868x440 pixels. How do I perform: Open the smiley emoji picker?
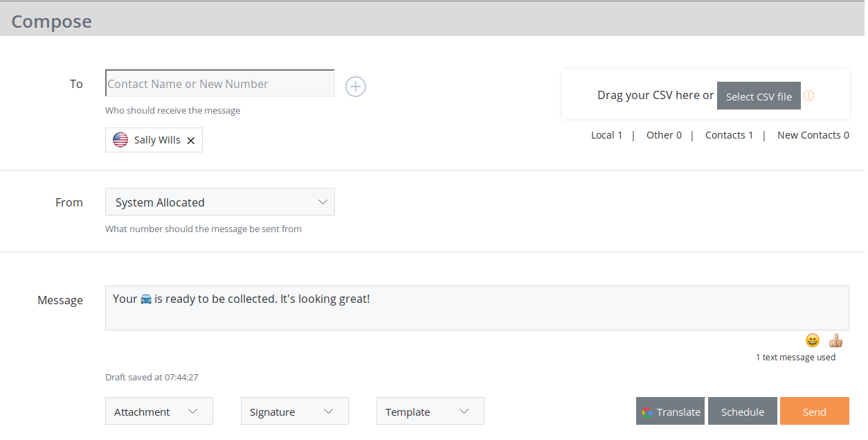click(812, 340)
